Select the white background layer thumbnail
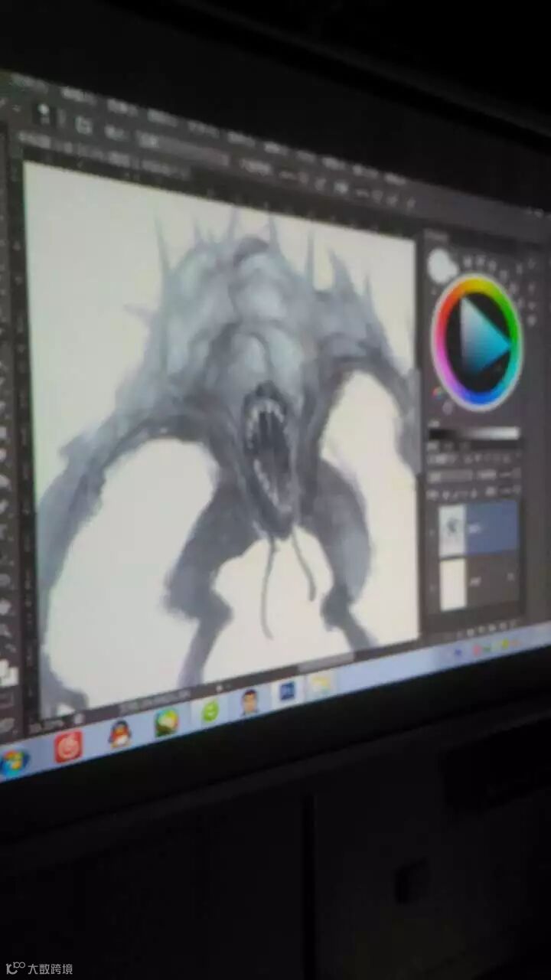Viewport: 551px width, 980px height. pyautogui.click(x=452, y=583)
